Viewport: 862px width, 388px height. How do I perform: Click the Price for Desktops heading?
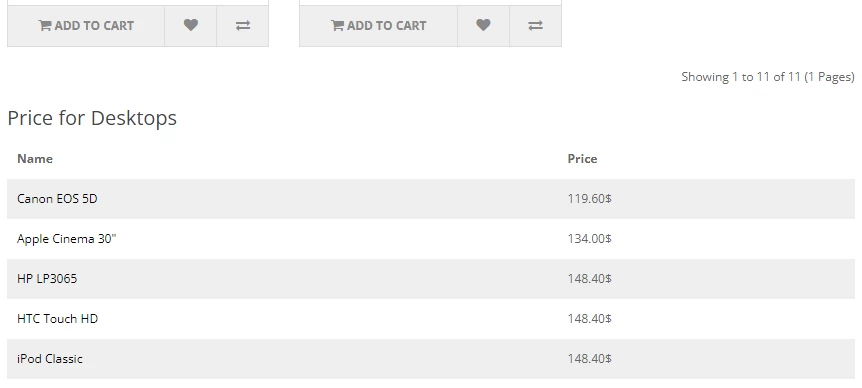[92, 118]
